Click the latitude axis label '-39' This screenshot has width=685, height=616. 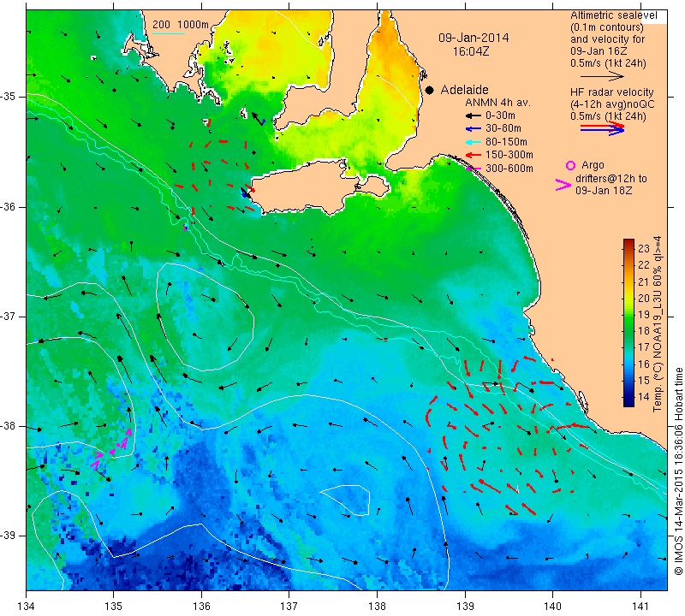(x=9, y=536)
